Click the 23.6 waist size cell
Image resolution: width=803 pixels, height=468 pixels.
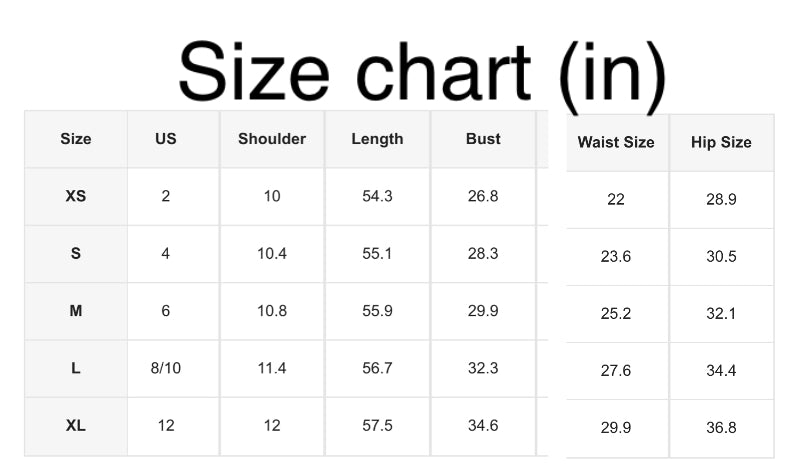[x=616, y=257]
